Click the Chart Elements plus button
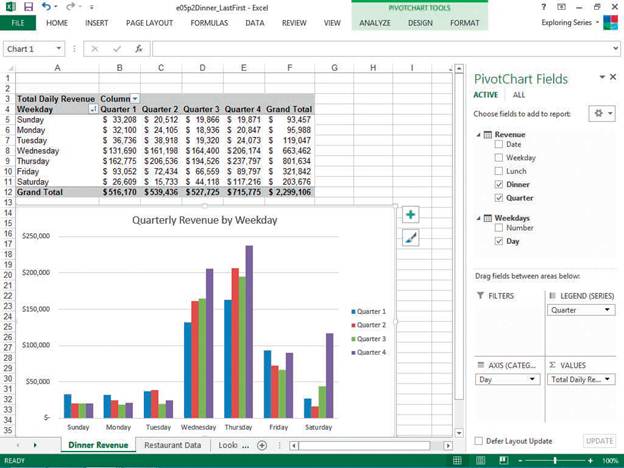This screenshot has width=624, height=468. point(411,215)
